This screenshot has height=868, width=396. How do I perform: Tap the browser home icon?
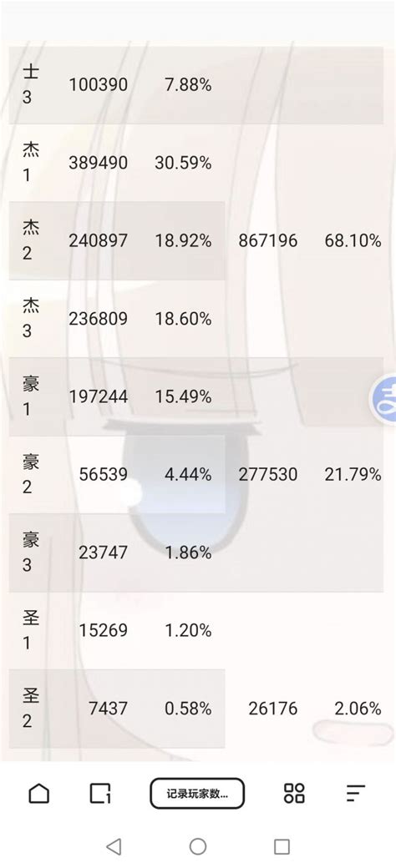(38, 793)
